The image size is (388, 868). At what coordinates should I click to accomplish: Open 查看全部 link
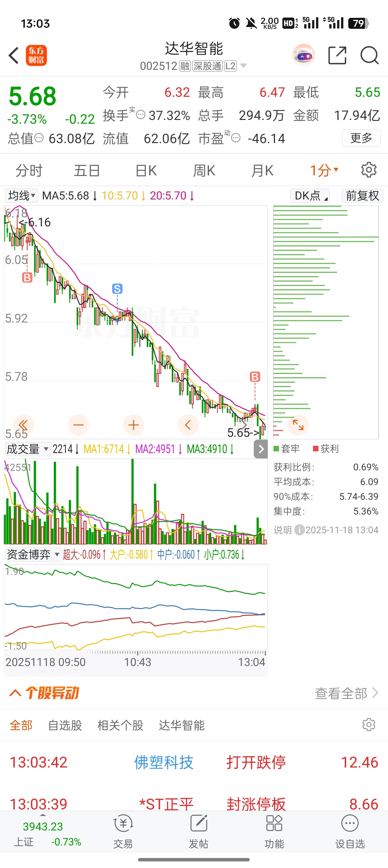(347, 693)
